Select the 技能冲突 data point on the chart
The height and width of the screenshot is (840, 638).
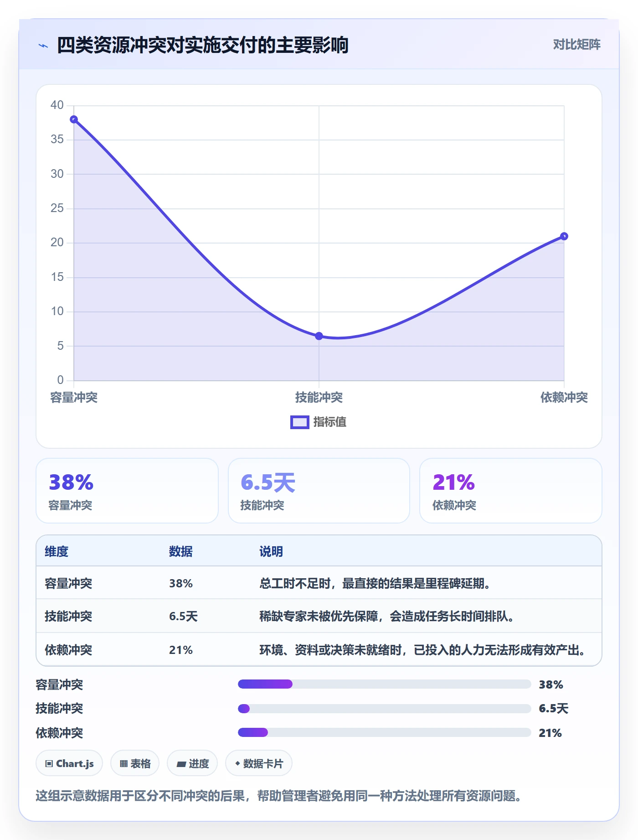coord(319,336)
